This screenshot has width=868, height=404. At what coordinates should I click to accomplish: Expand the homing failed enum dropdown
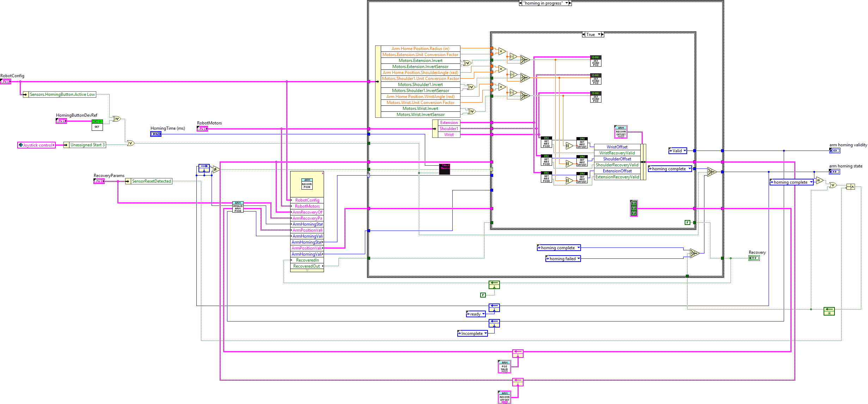tap(578, 259)
